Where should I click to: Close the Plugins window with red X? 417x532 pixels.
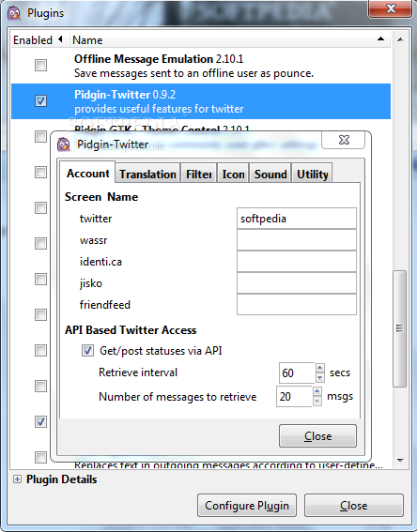coord(391,8)
